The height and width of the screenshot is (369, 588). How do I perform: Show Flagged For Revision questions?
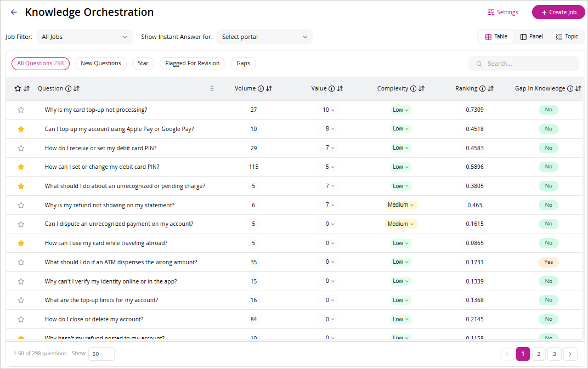coord(193,64)
